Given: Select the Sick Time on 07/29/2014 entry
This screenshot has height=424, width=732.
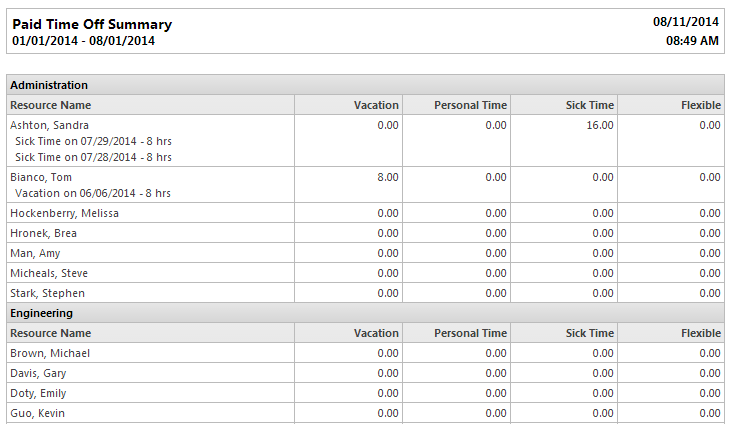Looking at the screenshot, I should tap(93, 141).
